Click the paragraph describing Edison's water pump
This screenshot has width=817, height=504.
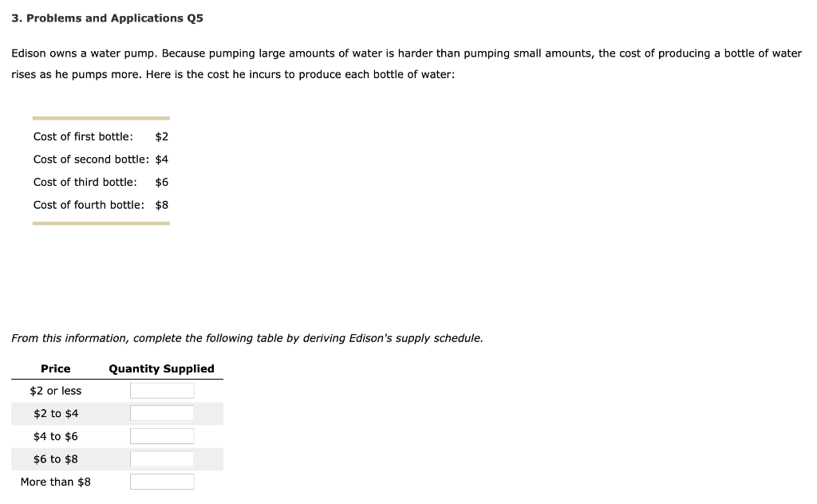(x=407, y=63)
